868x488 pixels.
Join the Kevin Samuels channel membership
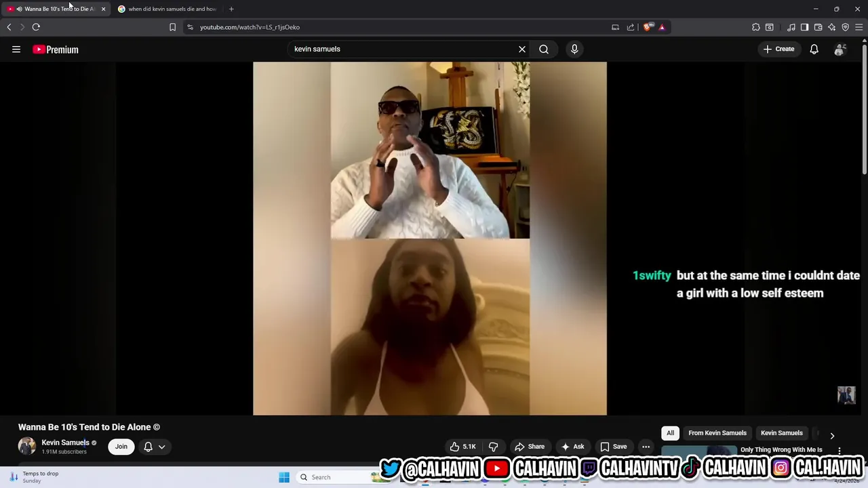pyautogui.click(x=121, y=447)
